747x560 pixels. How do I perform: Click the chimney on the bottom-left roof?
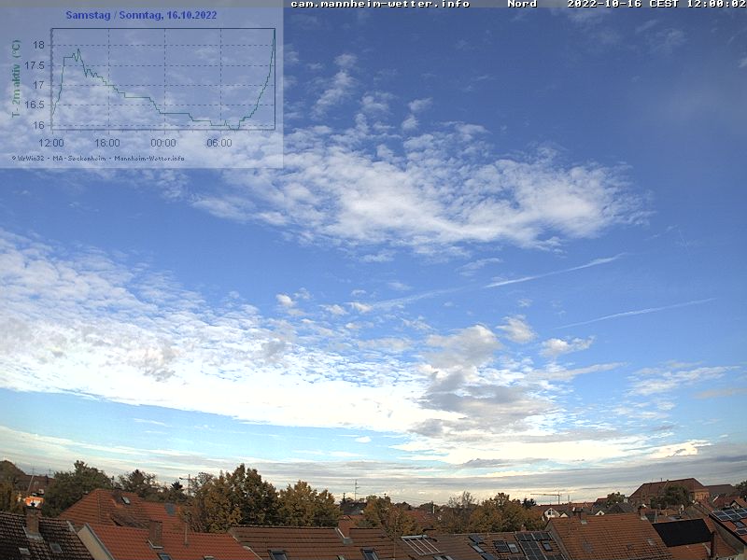tap(33, 521)
